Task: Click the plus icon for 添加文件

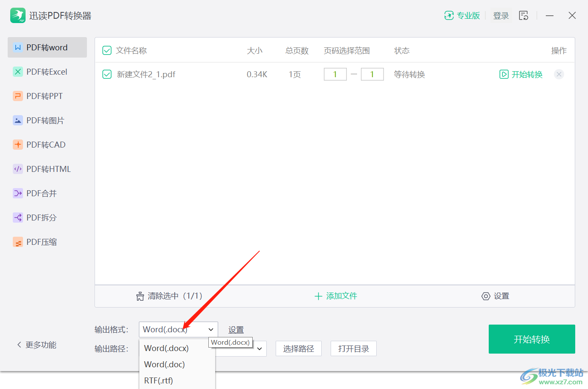Action: 318,296
